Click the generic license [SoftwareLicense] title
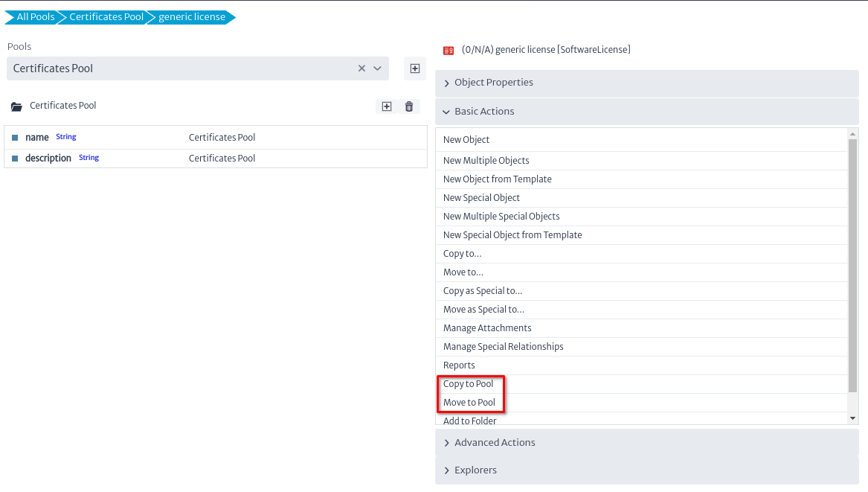Viewport: 868px width, 492px height. tap(547, 50)
